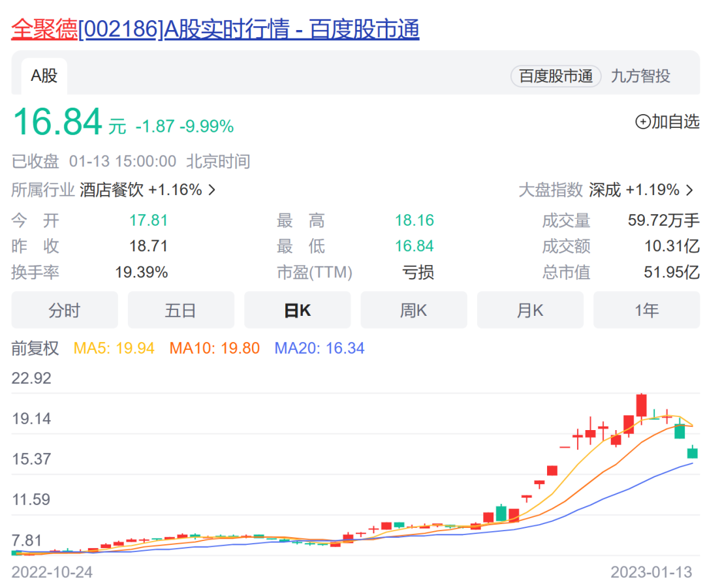Screen dimensions: 705x588
Task: Click the 市盈(TTM) value 亏损
Action: 418,272
